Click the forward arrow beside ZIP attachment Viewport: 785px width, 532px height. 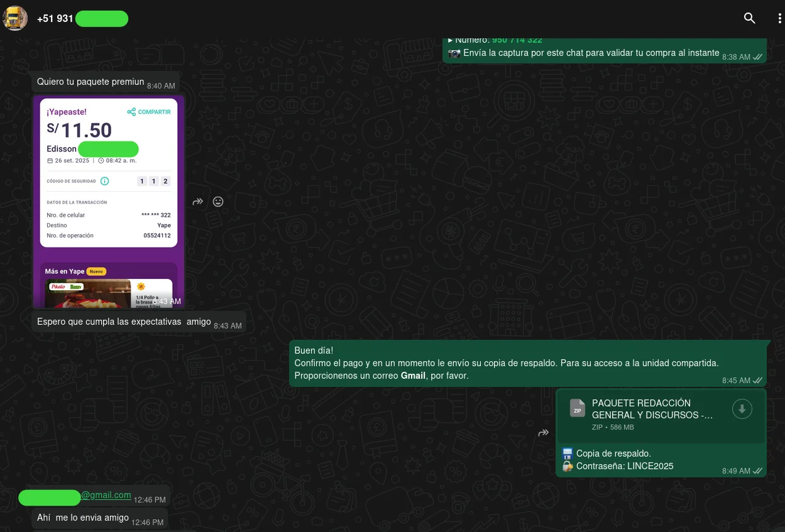click(544, 433)
